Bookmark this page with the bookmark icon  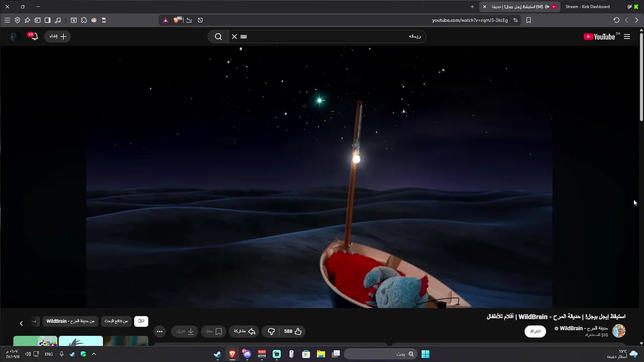[x=528, y=20]
